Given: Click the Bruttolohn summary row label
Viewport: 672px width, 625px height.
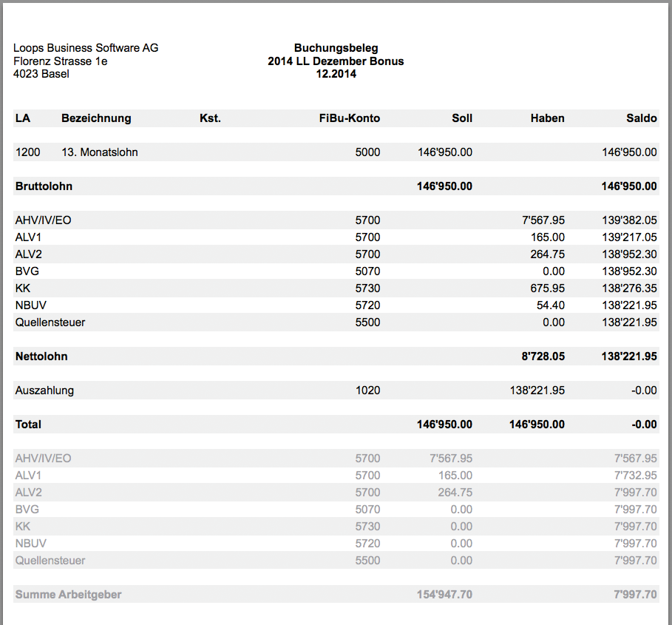Looking at the screenshot, I should click(x=44, y=186).
